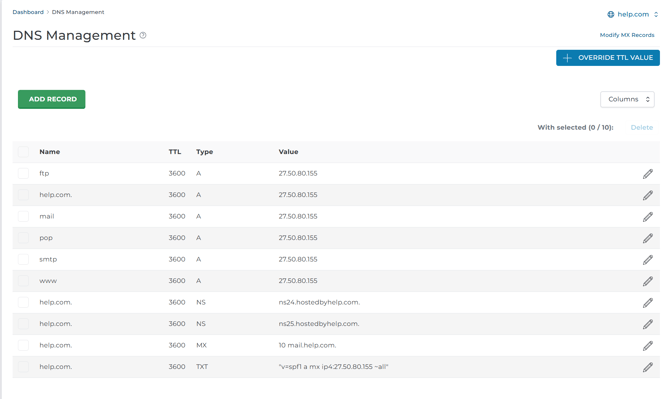Edit the TXT spf record pencil icon
Image resolution: width=670 pixels, height=399 pixels.
coord(647,367)
